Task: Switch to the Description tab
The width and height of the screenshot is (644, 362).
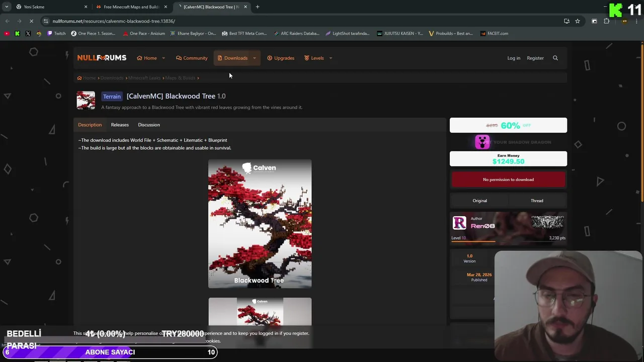Action: coord(90,125)
